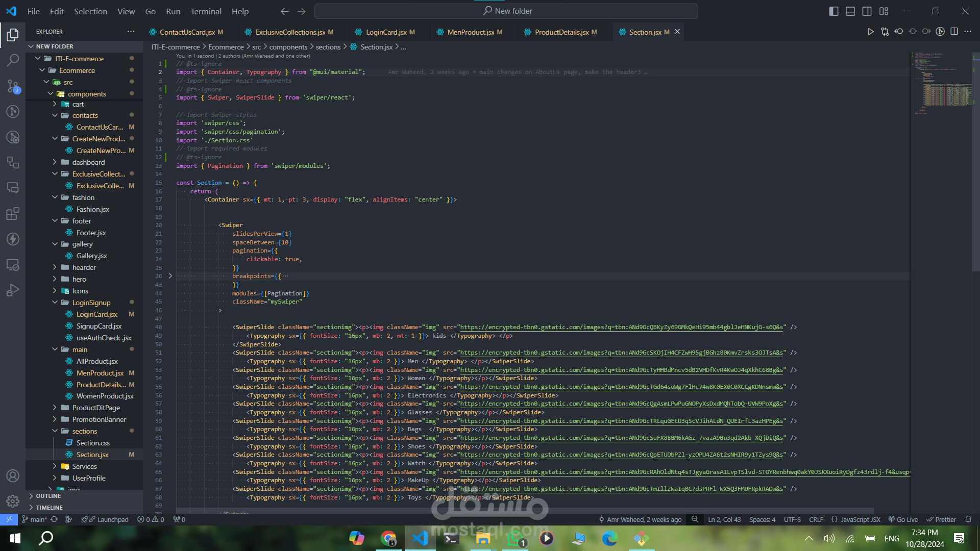Open Source Control view in activity bar
This screenshot has width=980, height=551.
(x=13, y=86)
